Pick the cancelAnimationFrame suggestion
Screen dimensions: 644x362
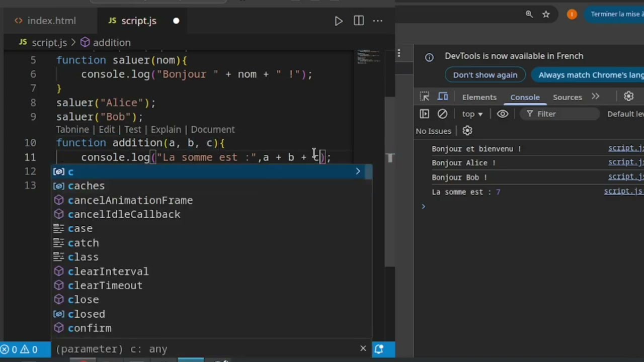point(212,200)
